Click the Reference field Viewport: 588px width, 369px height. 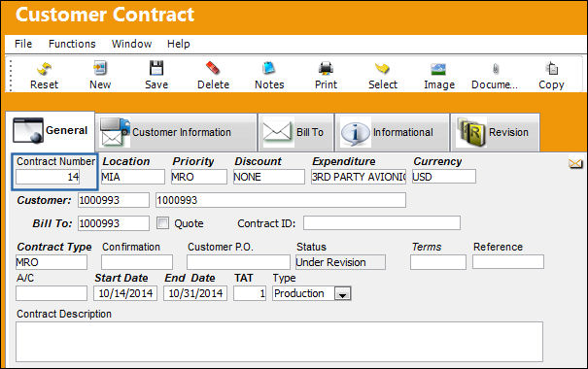pyautogui.click(x=508, y=262)
